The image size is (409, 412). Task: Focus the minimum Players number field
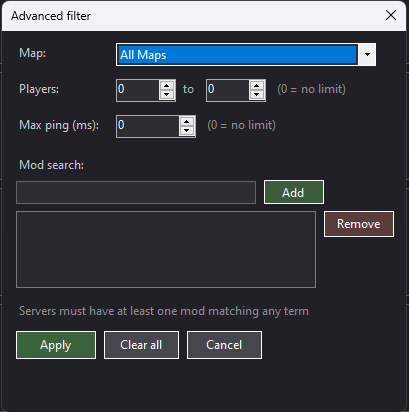[x=138, y=90]
